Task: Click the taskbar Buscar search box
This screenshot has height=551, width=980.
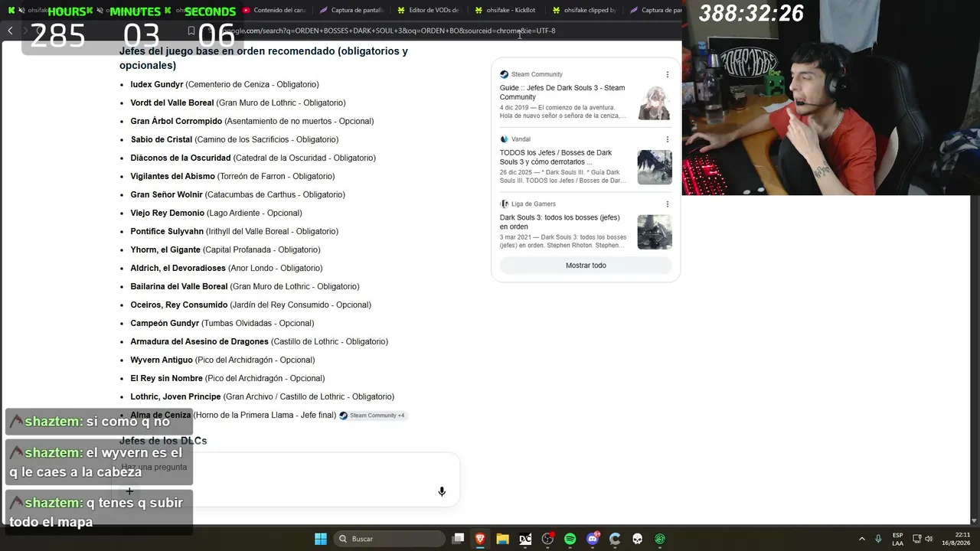Action: click(390, 539)
